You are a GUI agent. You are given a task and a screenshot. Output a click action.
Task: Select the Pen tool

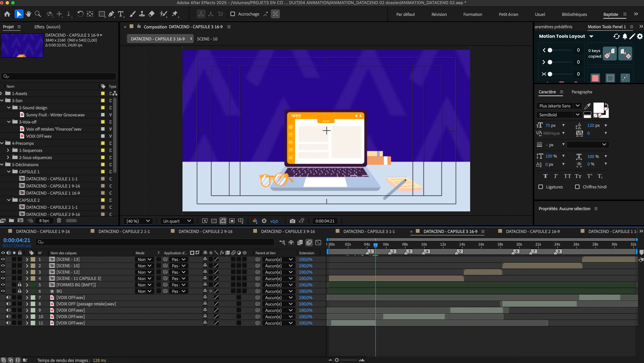click(x=111, y=14)
